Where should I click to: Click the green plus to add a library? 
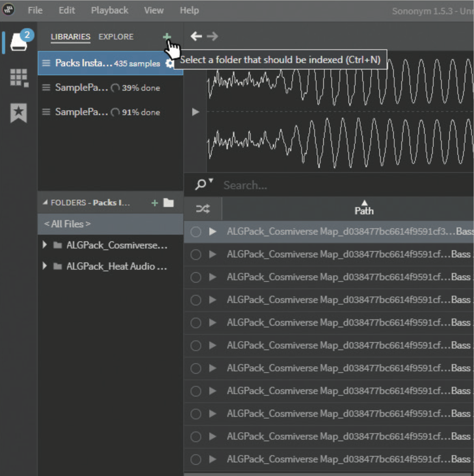pos(167,37)
